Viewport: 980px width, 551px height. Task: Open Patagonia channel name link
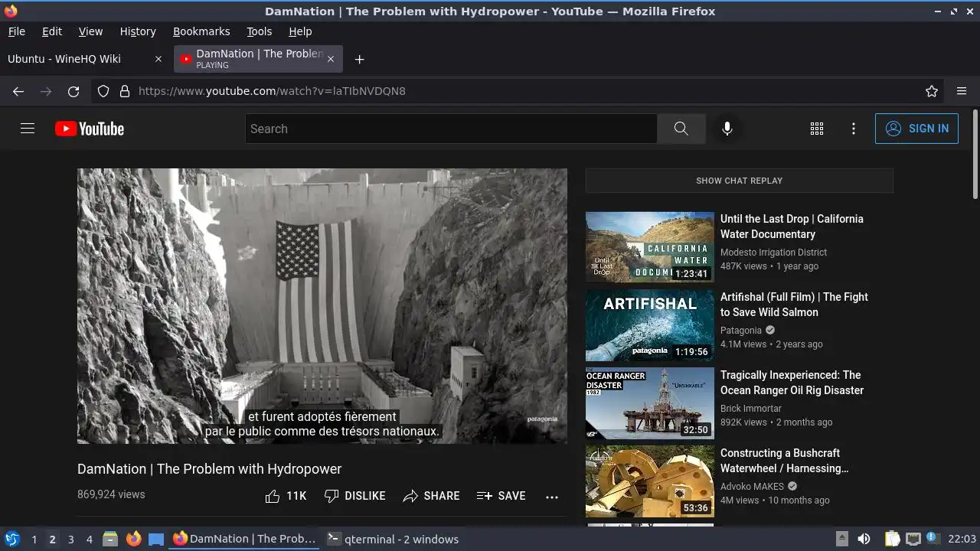(741, 331)
